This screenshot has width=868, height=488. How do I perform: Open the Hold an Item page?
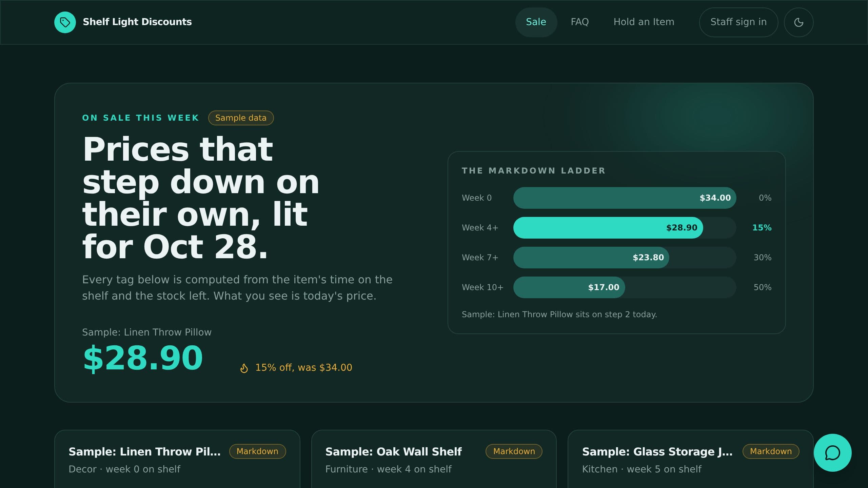tap(644, 22)
